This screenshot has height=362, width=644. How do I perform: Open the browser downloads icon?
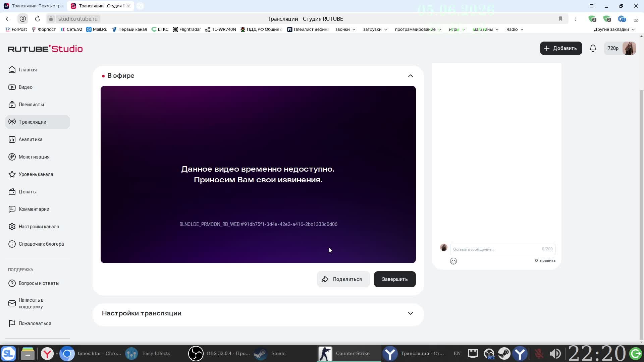[636, 19]
